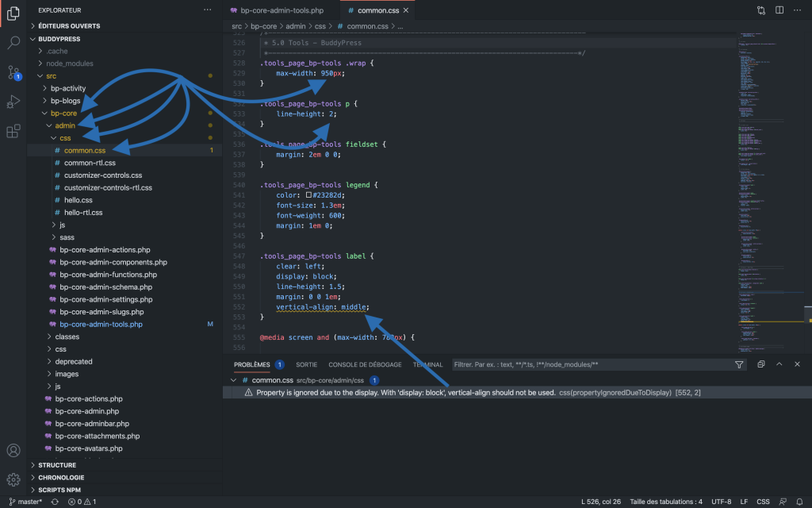
Task: Open the Run and Debug view
Action: click(13, 102)
